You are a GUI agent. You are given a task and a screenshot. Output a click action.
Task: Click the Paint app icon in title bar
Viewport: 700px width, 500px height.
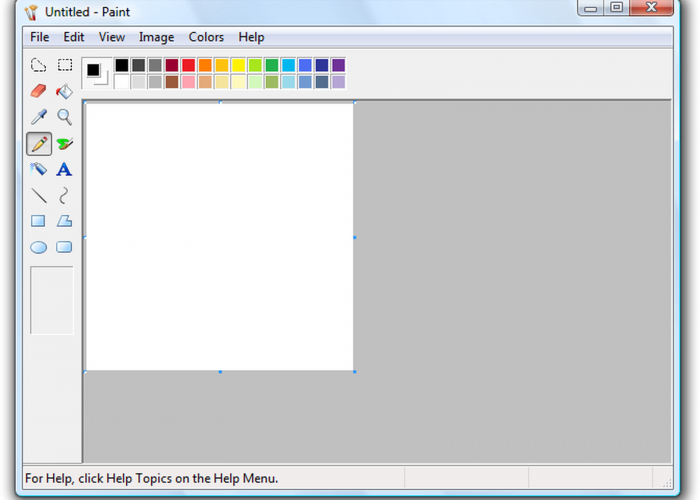coord(31,12)
